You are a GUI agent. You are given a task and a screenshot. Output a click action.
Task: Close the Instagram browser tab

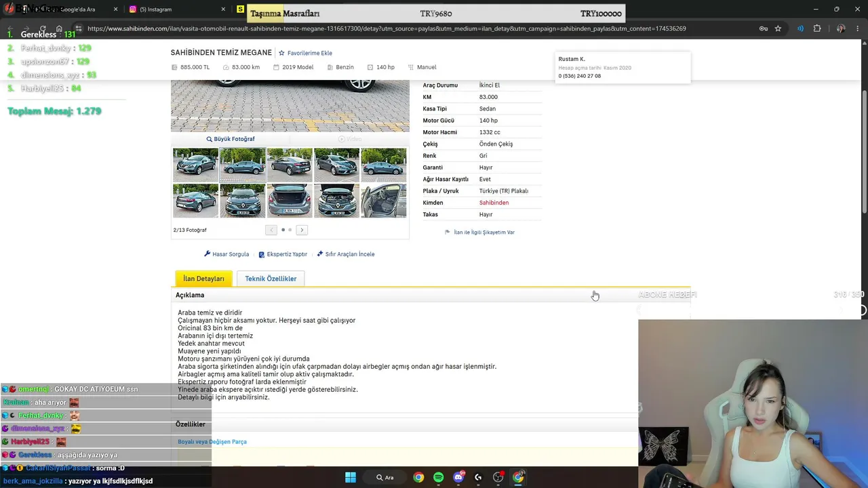pyautogui.click(x=224, y=9)
